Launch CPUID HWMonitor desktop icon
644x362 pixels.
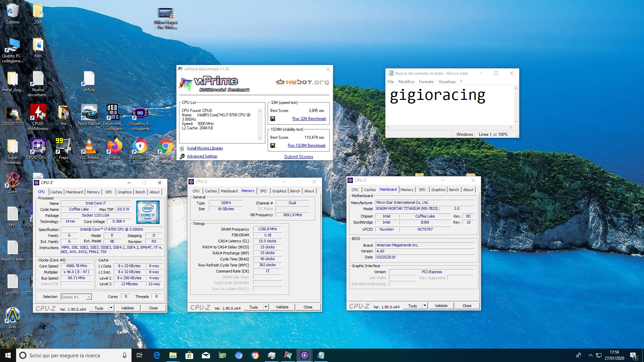click(x=38, y=113)
